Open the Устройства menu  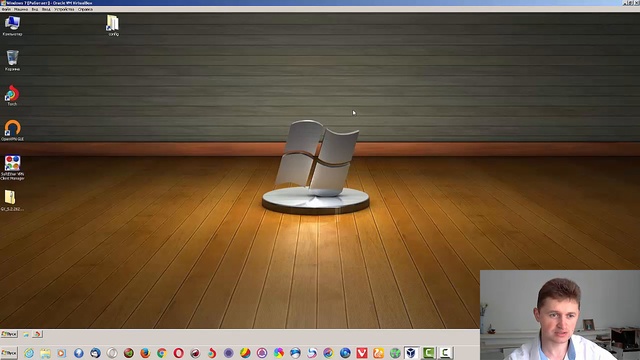pos(64,9)
